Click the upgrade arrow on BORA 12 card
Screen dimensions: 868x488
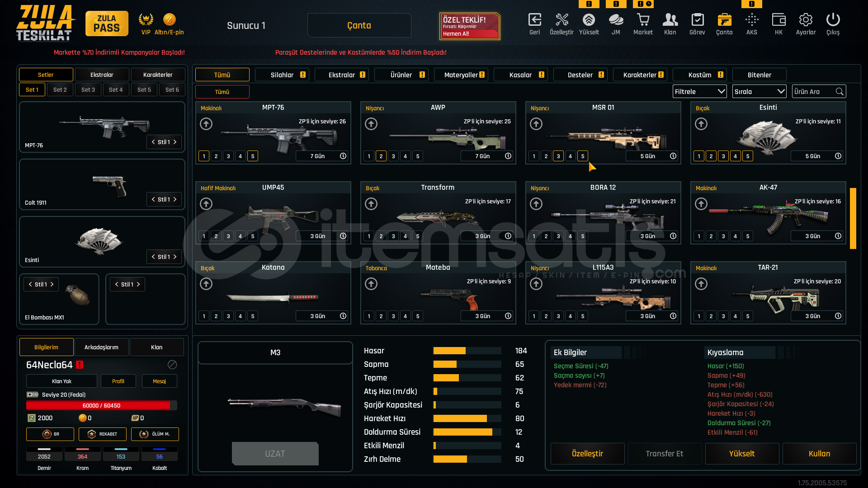coord(536,204)
